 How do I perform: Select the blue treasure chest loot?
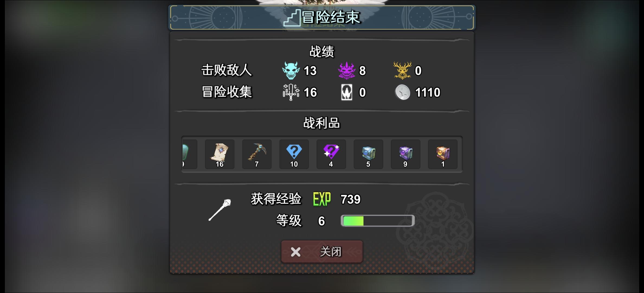coord(368,154)
